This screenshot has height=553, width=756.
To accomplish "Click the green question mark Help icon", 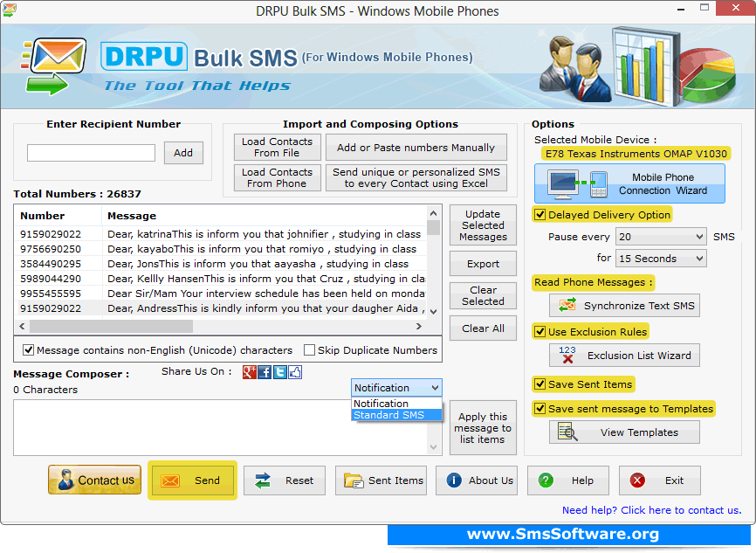I will (546, 480).
